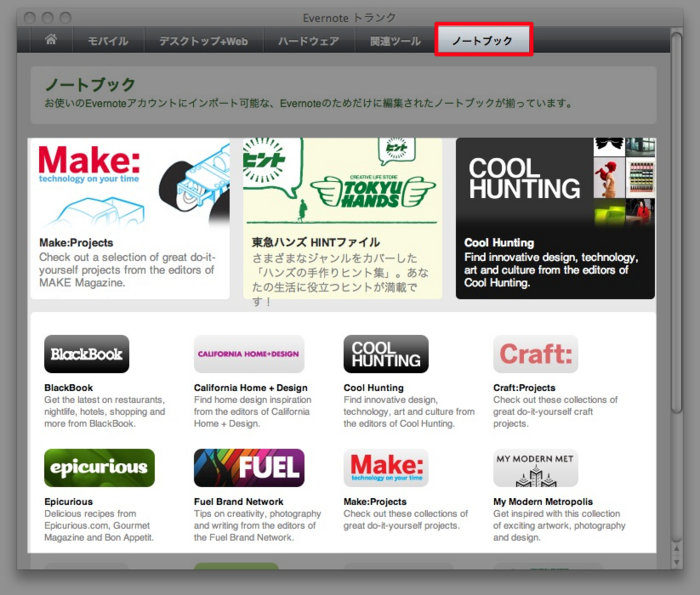Click the My Modern Metropolis description
The width and height of the screenshot is (700, 595).
click(559, 525)
